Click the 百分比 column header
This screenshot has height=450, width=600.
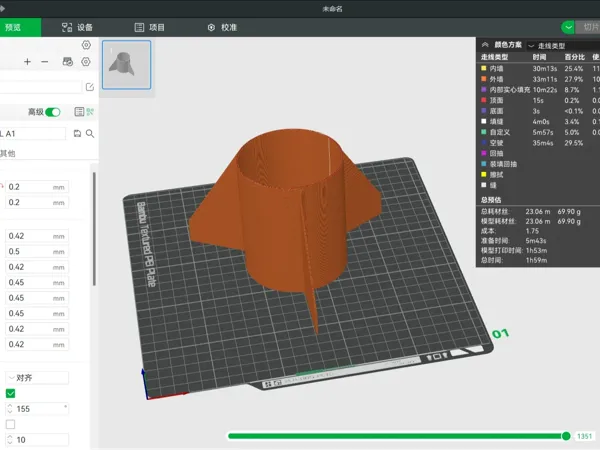575,57
